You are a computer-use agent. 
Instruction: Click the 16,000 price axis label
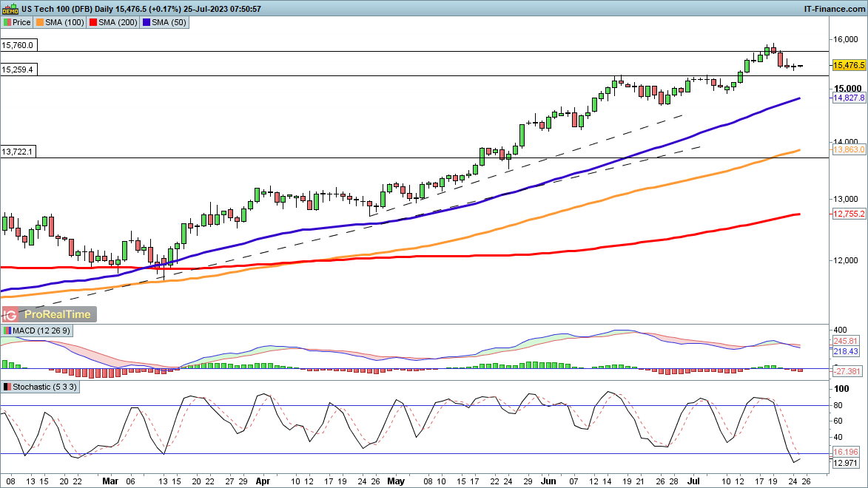click(847, 39)
